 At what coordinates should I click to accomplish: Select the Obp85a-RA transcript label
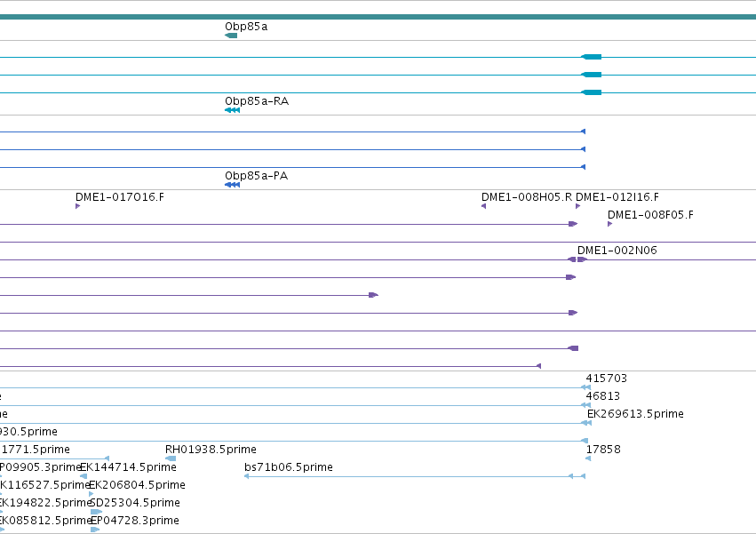257,101
